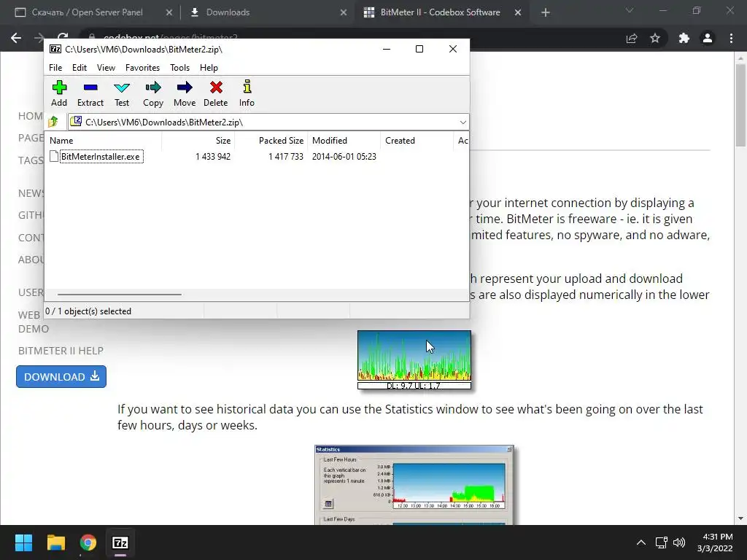The width and height of the screenshot is (747, 560).
Task: Switch to the Downloads browser tab
Action: pyautogui.click(x=228, y=12)
